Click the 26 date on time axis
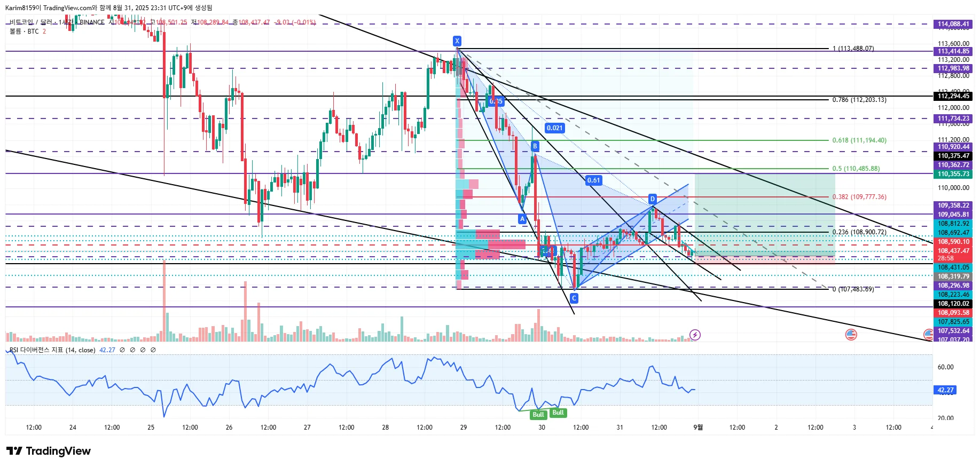This screenshot has height=467, width=980. point(229,428)
